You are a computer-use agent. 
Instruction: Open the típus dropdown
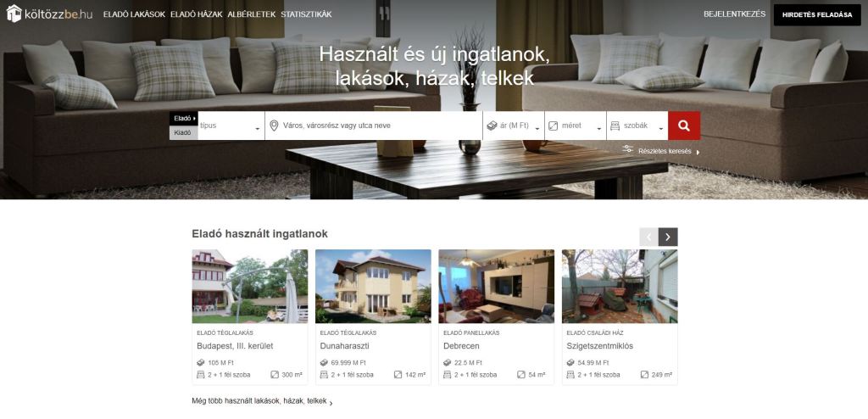click(x=231, y=126)
